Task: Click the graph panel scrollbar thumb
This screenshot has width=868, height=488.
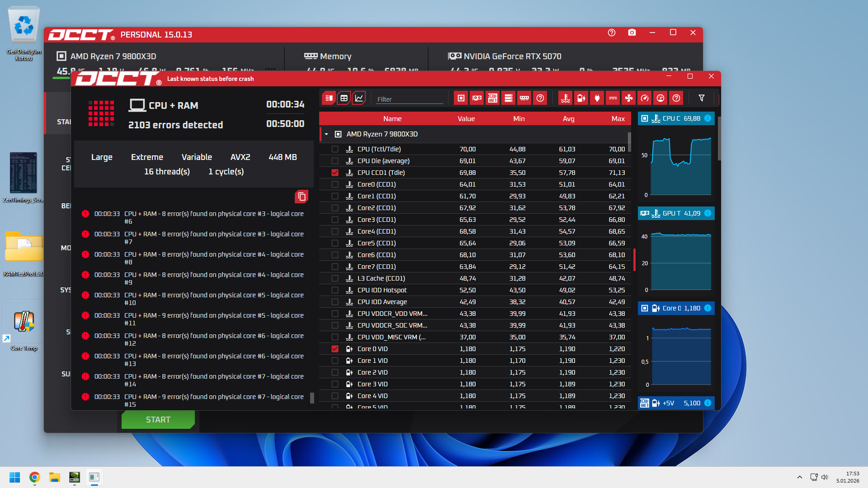Action: point(719,138)
